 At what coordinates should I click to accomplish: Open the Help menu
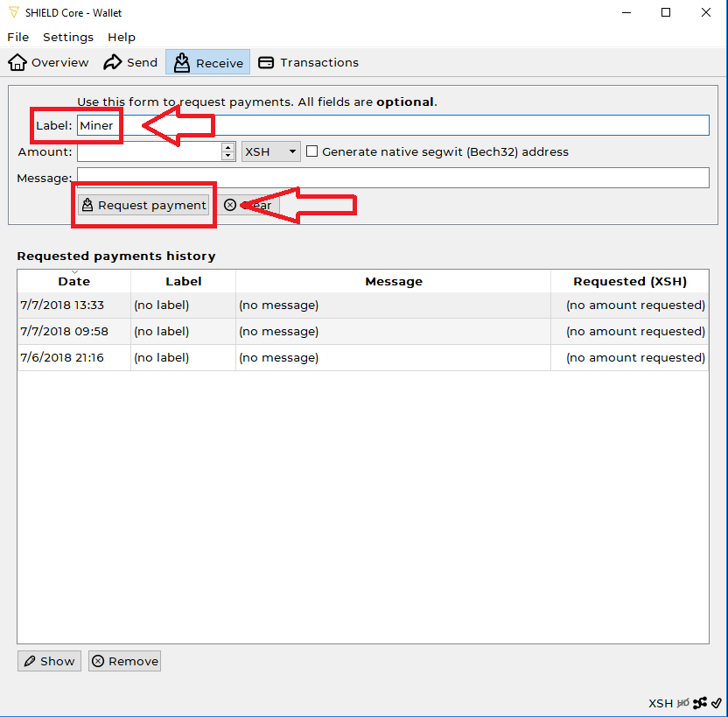tap(122, 37)
